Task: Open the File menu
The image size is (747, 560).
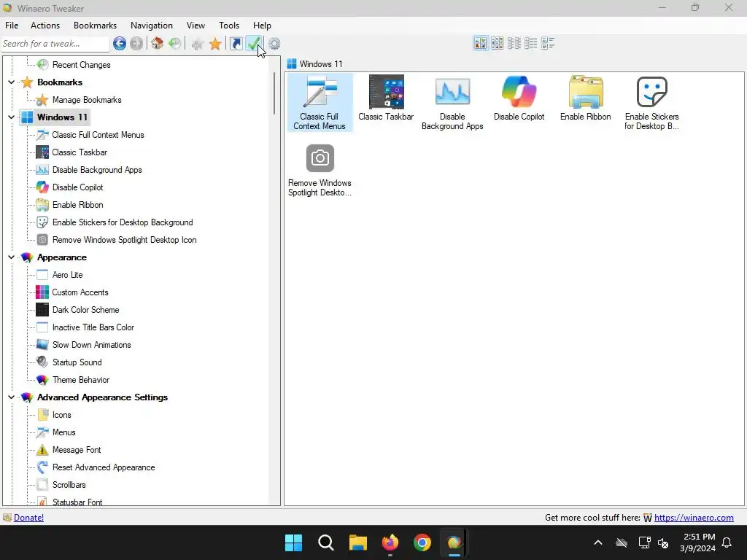Action: (x=12, y=26)
